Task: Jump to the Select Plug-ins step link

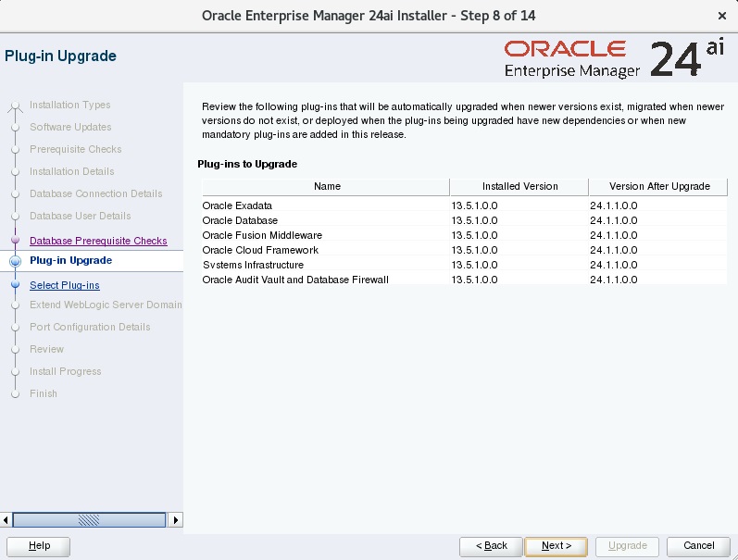Action: [x=65, y=285]
